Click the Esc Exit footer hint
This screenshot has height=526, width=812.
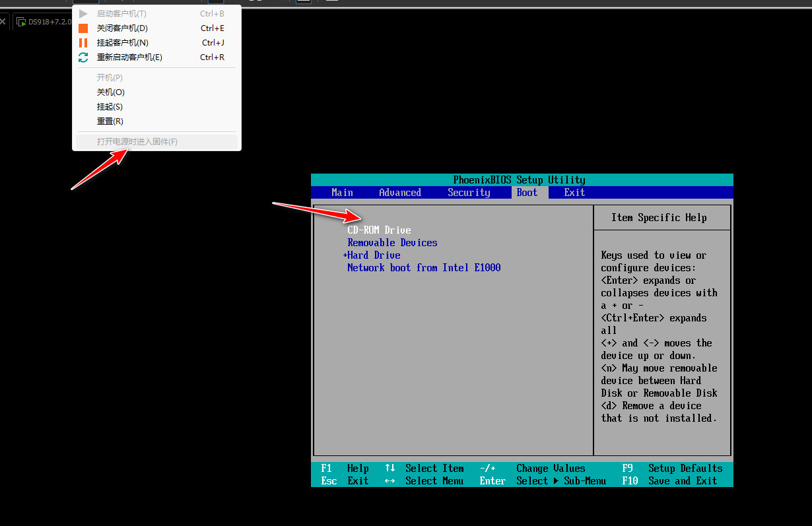click(x=345, y=481)
